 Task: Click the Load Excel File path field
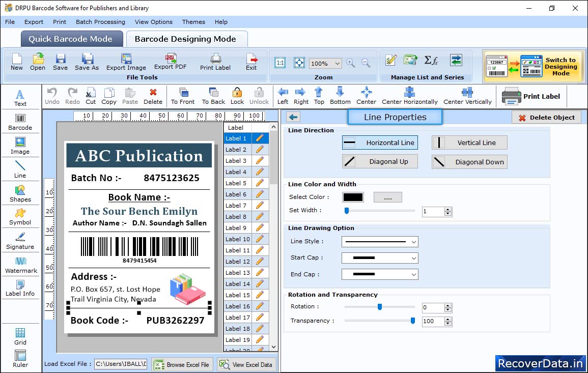pyautogui.click(x=120, y=364)
